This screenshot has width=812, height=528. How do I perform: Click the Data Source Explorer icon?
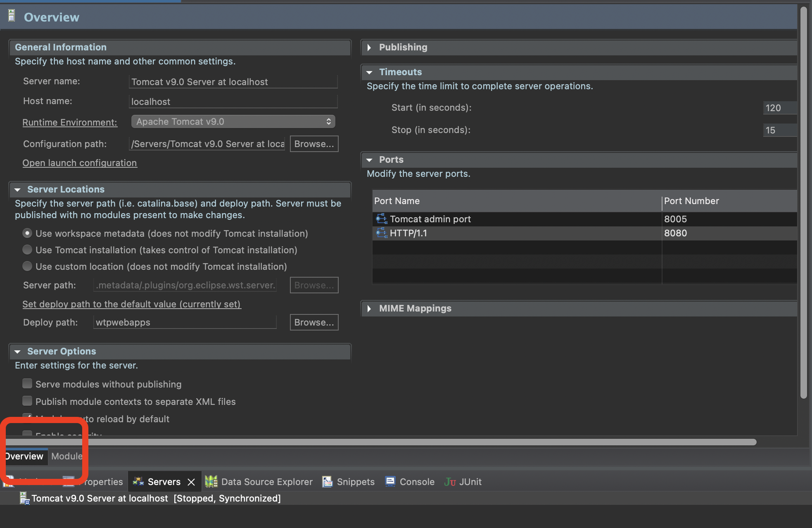coord(211,481)
